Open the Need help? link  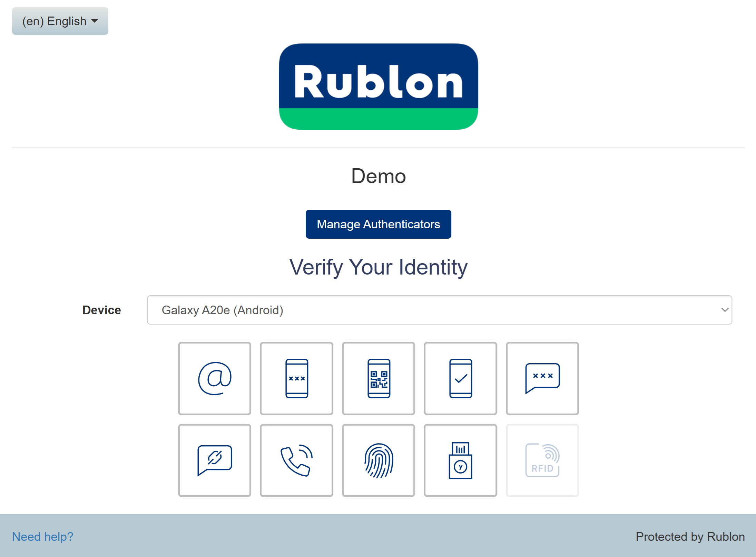coord(42,536)
